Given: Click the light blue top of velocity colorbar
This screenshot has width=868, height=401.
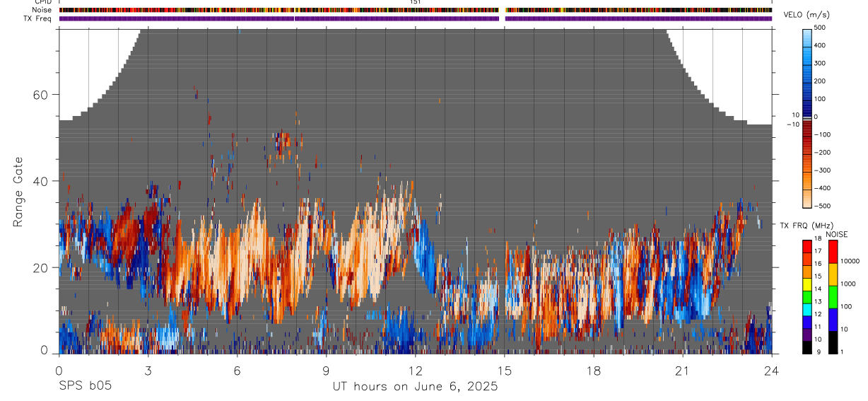Looking at the screenshot, I should click(807, 39).
